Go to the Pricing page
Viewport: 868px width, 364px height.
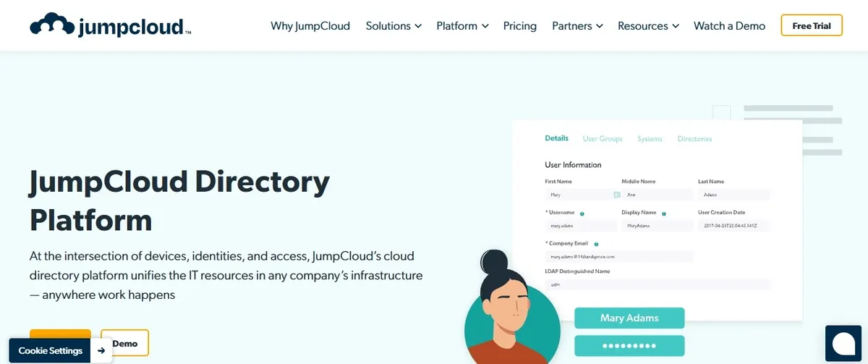(520, 26)
